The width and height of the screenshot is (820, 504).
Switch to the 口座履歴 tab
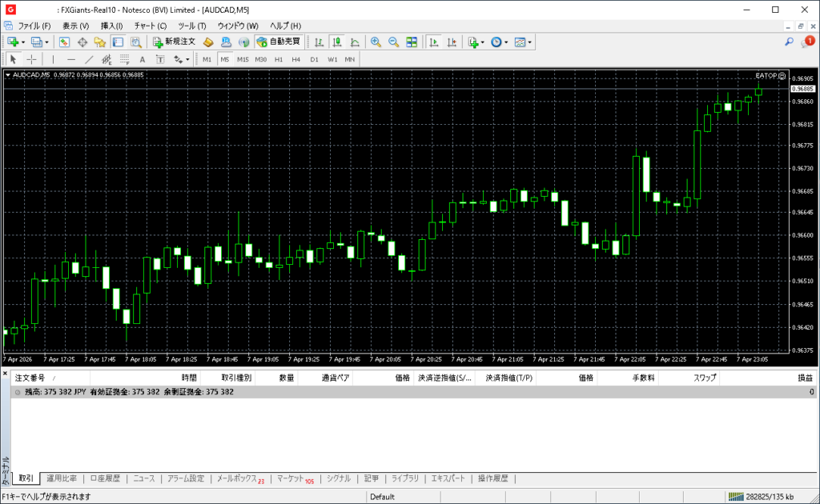pyautogui.click(x=105, y=478)
